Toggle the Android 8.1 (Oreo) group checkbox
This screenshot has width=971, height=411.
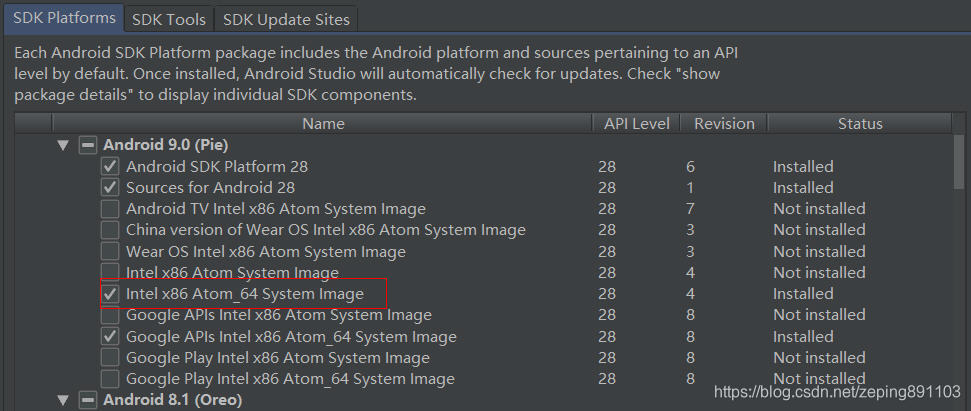tap(87, 399)
